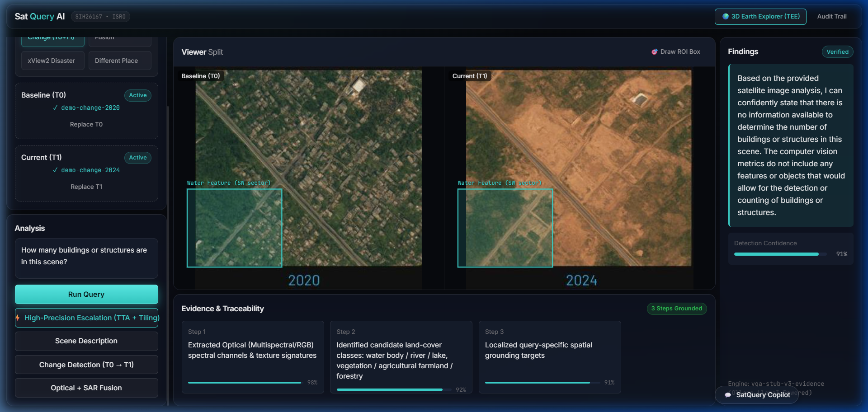Open the Step 1 Extracted Optical evidence card
Image resolution: width=868 pixels, height=412 pixels.
pyautogui.click(x=253, y=357)
